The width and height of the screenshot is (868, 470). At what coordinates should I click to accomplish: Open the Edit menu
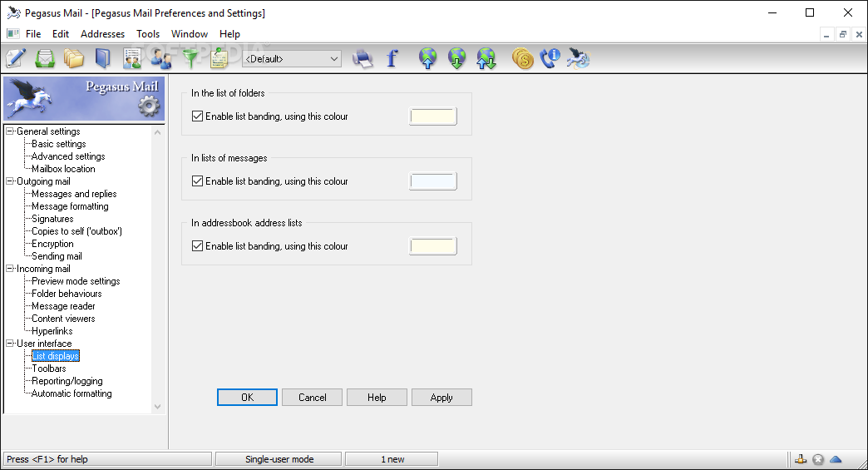click(x=61, y=34)
